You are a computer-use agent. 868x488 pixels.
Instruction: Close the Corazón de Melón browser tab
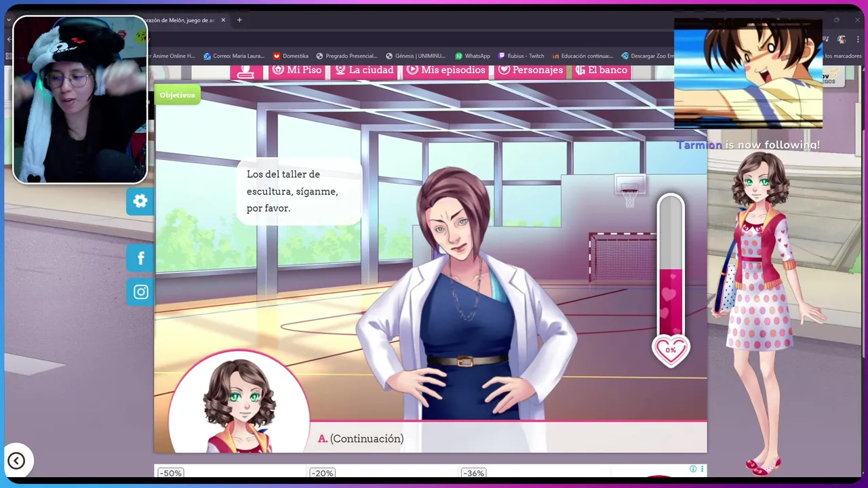click(223, 20)
